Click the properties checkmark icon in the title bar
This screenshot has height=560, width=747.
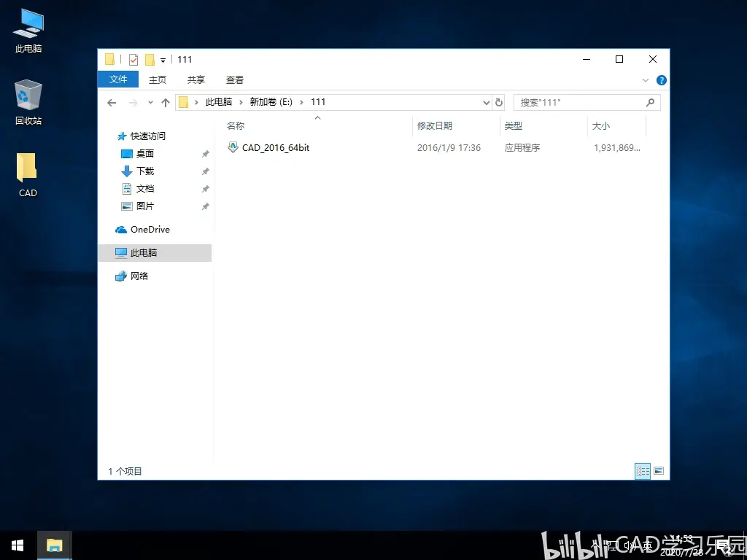133,60
